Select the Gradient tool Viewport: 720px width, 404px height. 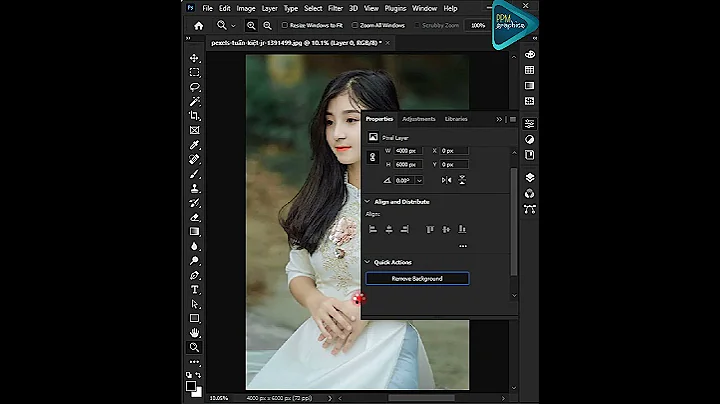(194, 232)
